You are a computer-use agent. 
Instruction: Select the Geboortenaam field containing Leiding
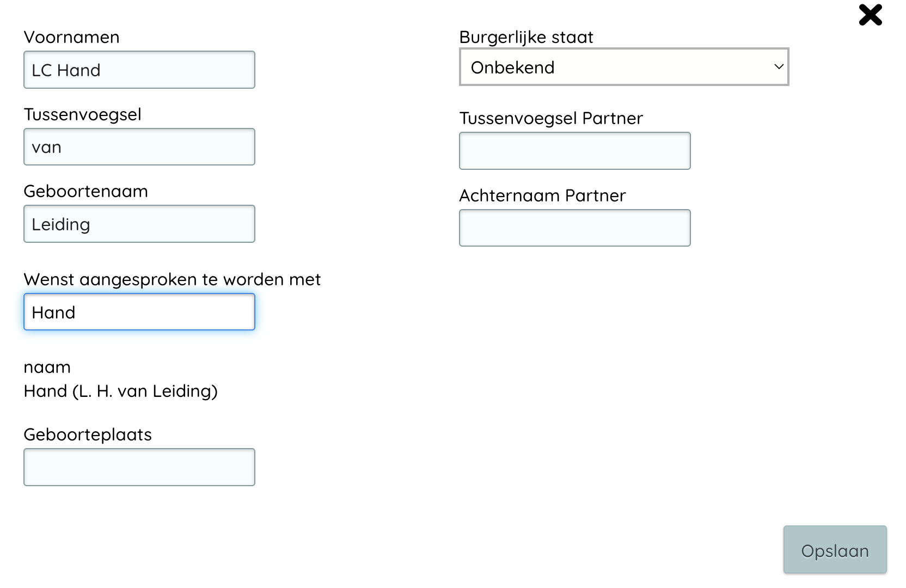[x=139, y=224]
